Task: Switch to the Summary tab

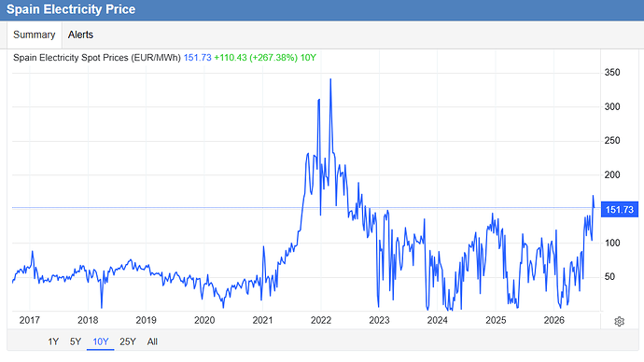Action: [x=35, y=35]
